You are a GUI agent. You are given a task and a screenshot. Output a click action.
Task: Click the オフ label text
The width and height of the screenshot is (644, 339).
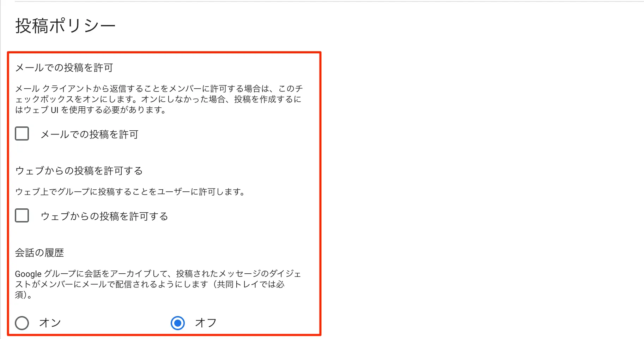[206, 323]
